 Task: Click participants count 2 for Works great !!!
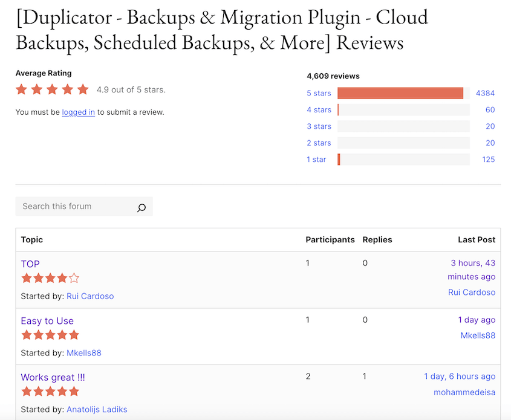coord(308,376)
